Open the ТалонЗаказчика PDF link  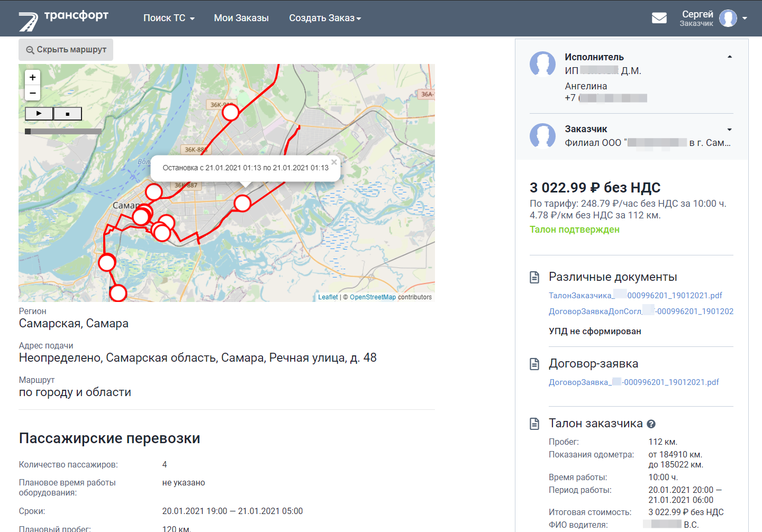[x=635, y=296]
